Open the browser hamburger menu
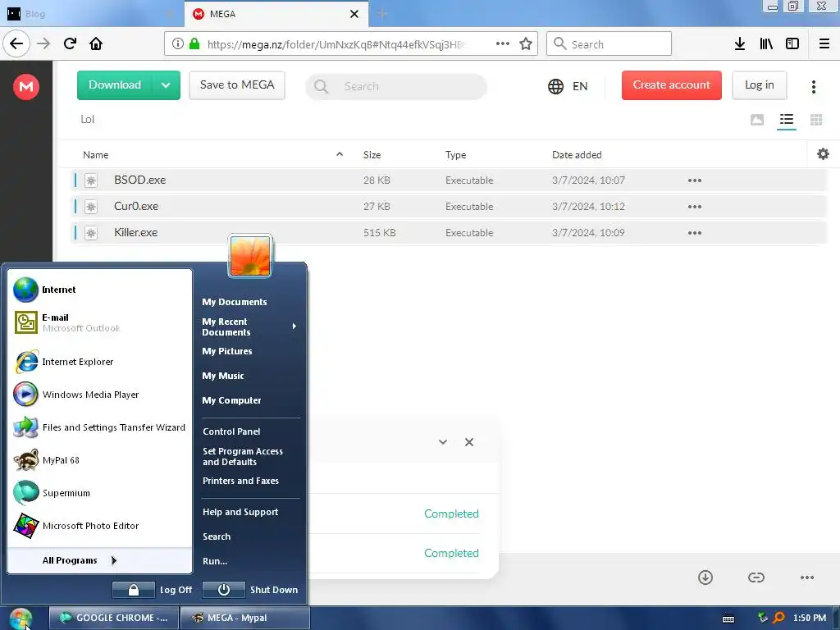This screenshot has width=840, height=630. (x=824, y=44)
